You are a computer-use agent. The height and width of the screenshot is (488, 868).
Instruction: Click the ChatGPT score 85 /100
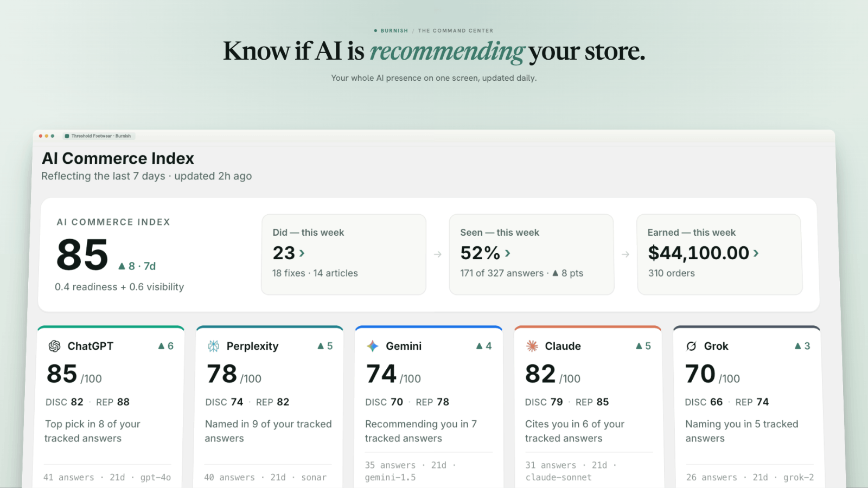(74, 374)
